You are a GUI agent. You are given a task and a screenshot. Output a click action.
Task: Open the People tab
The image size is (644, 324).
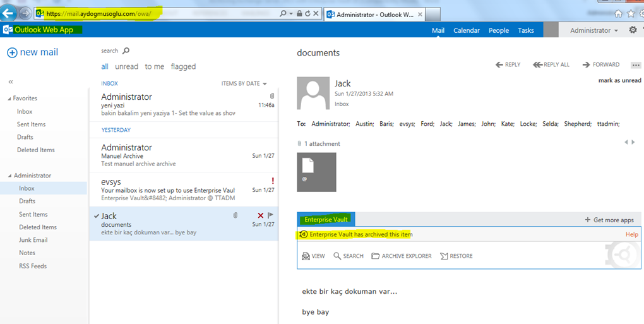pyautogui.click(x=499, y=30)
